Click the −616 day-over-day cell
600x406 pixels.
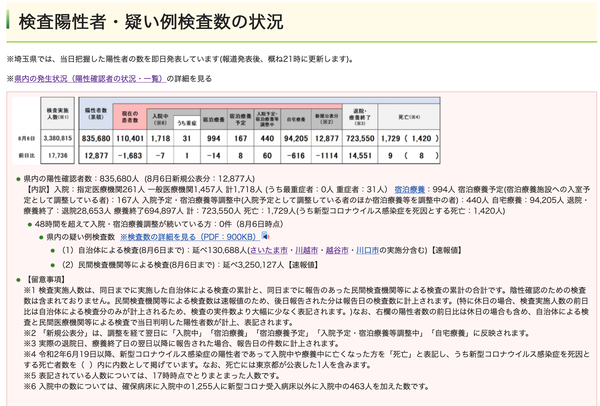click(296, 156)
